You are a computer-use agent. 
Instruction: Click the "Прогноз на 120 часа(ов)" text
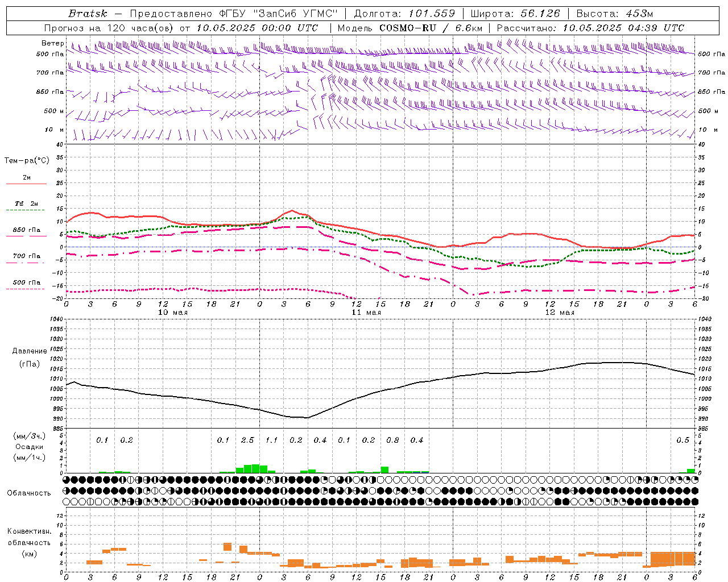click(109, 28)
